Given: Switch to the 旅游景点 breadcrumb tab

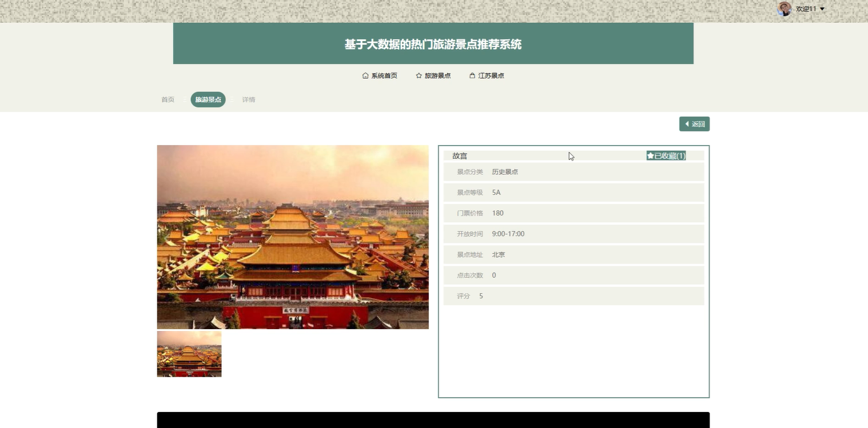Looking at the screenshot, I should pyautogui.click(x=208, y=99).
